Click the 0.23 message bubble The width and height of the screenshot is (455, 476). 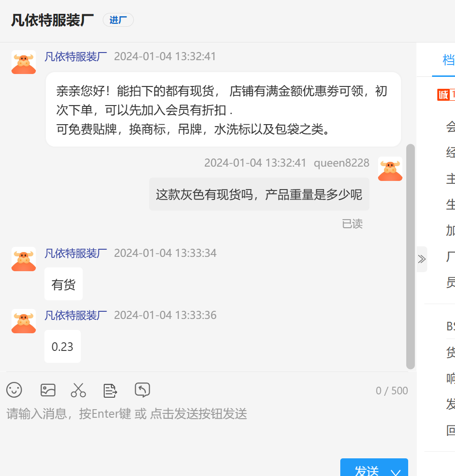click(63, 346)
